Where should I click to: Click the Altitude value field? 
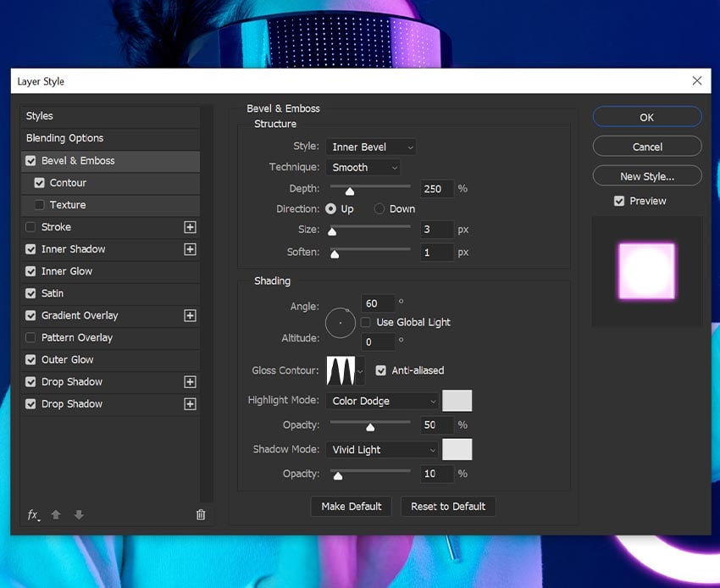378,342
